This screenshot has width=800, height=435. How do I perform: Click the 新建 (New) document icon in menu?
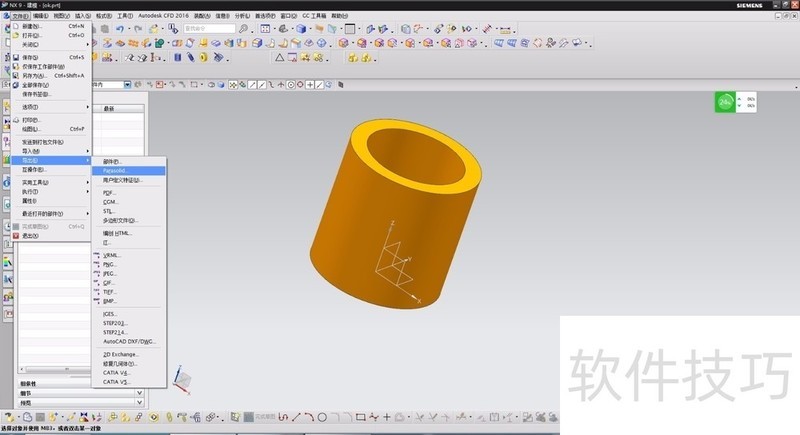(14, 26)
